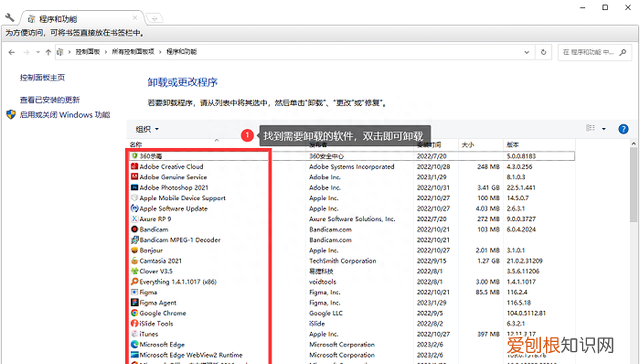
Task: Open 启用或关闭 Windows 功能 link
Action: pos(65,115)
